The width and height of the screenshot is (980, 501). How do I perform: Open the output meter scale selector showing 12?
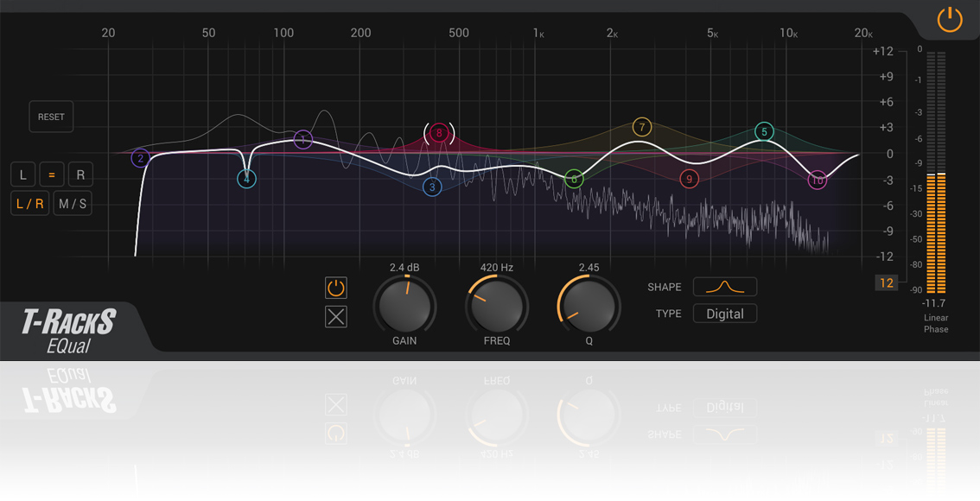[x=886, y=282]
